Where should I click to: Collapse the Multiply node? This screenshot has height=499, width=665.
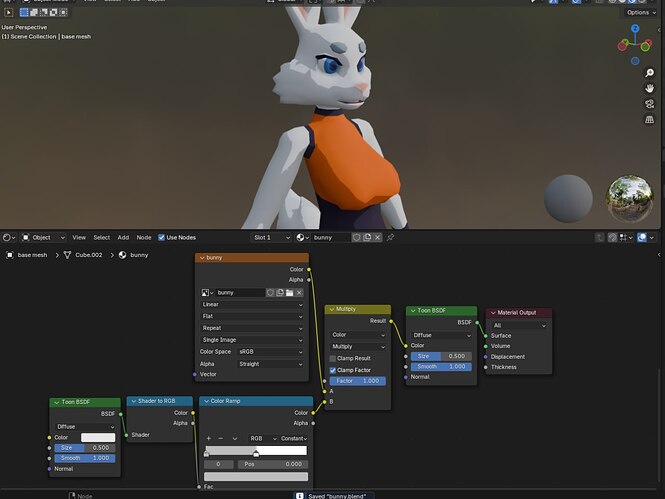point(332,309)
